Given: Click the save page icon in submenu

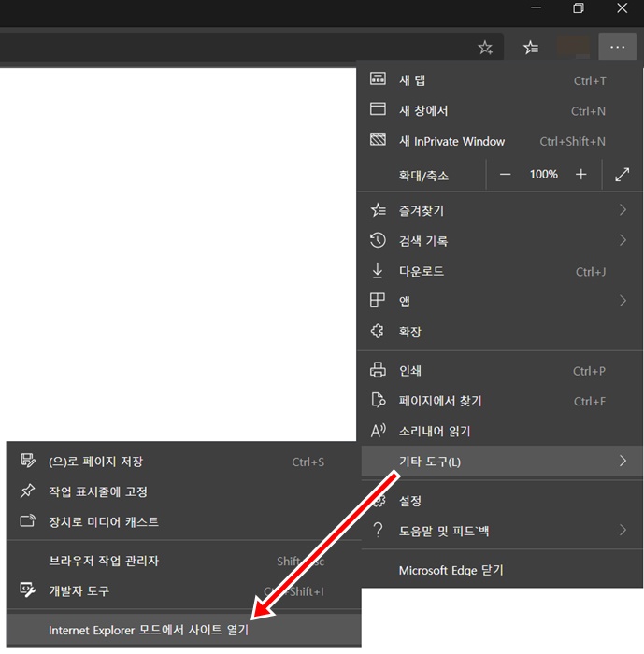Looking at the screenshot, I should tap(28, 461).
